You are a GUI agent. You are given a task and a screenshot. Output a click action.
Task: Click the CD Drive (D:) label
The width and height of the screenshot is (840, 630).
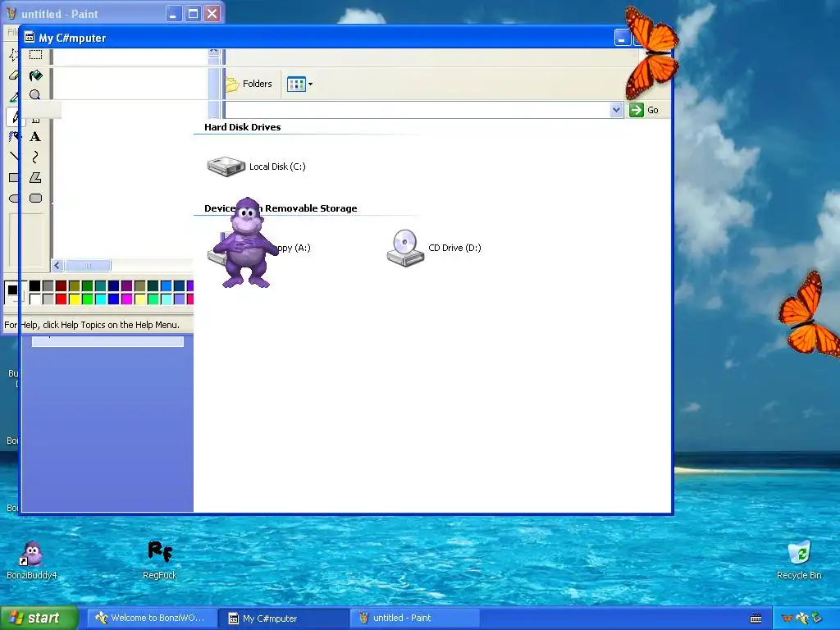coord(454,248)
